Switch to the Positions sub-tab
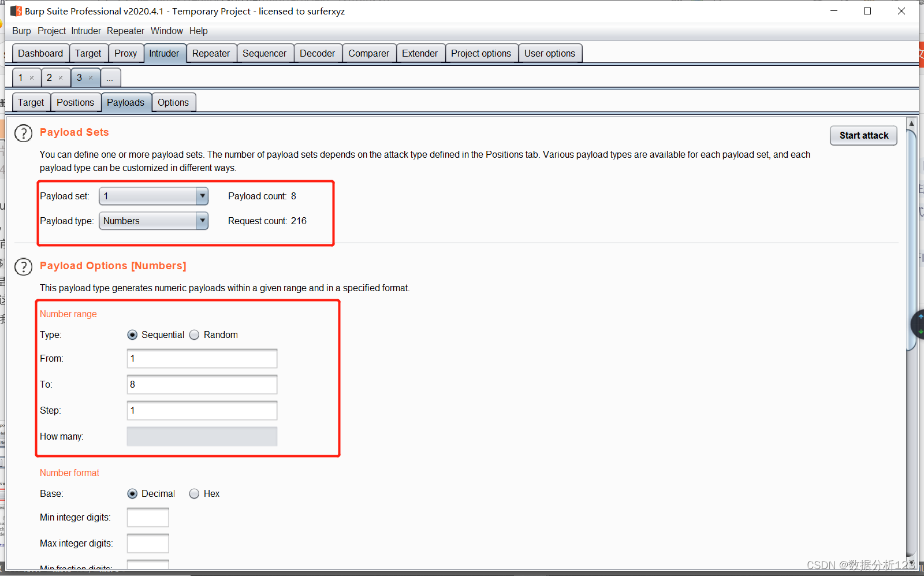The image size is (924, 576). point(75,103)
